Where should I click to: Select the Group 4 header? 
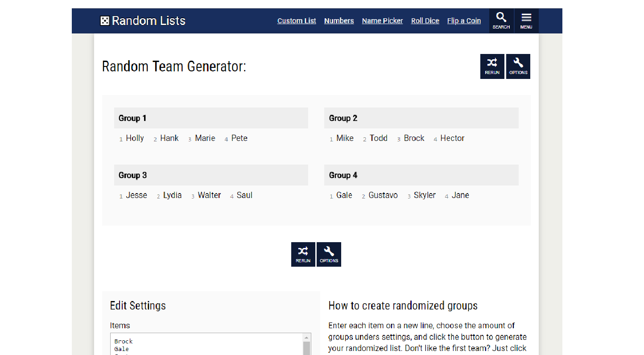(x=343, y=175)
